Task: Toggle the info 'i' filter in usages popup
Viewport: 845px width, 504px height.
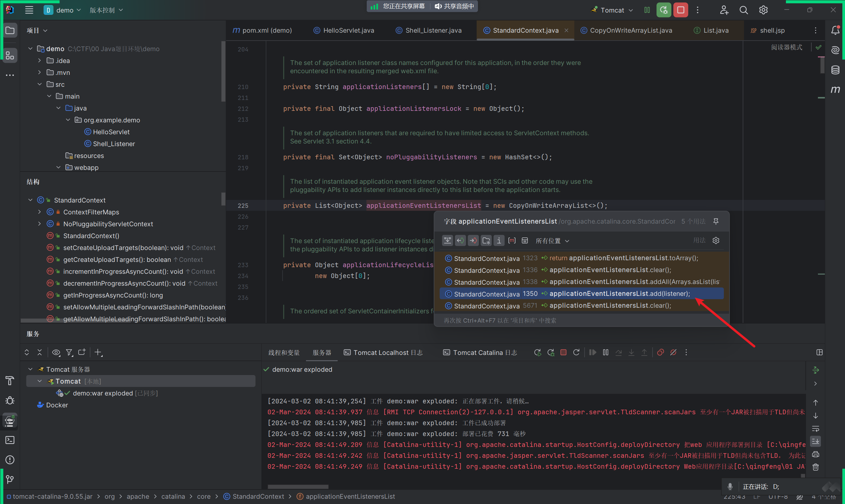Action: point(499,240)
